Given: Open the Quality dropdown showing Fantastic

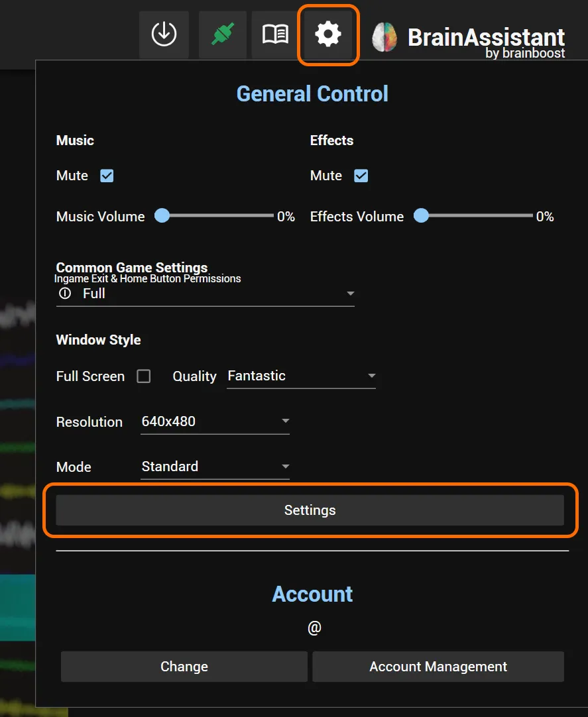Looking at the screenshot, I should point(301,376).
